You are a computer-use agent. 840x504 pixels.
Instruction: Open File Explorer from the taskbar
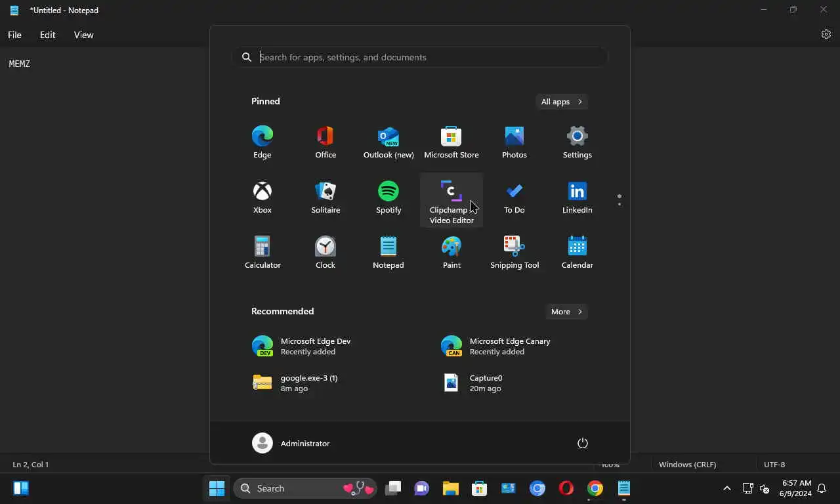pyautogui.click(x=450, y=488)
